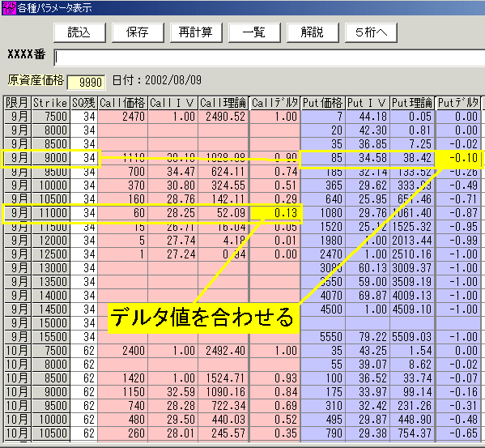Click Strike cell 8500 in 10月 row
485x448 pixels.
coord(50,378)
